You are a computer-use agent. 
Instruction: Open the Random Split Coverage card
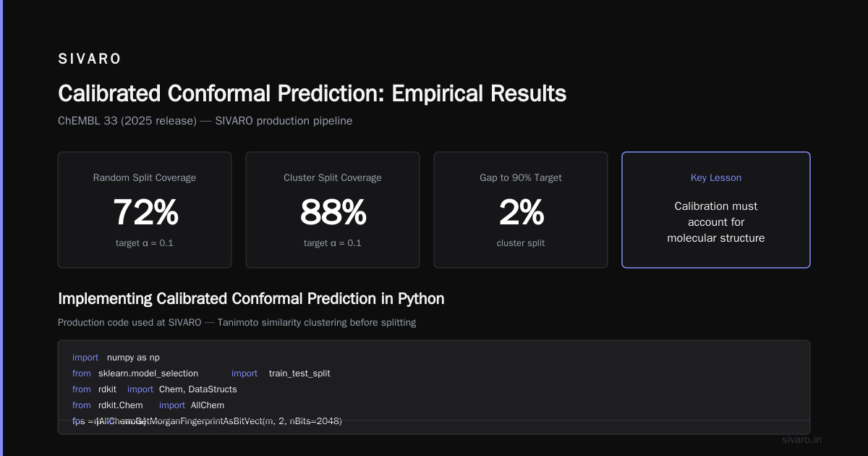tap(145, 210)
